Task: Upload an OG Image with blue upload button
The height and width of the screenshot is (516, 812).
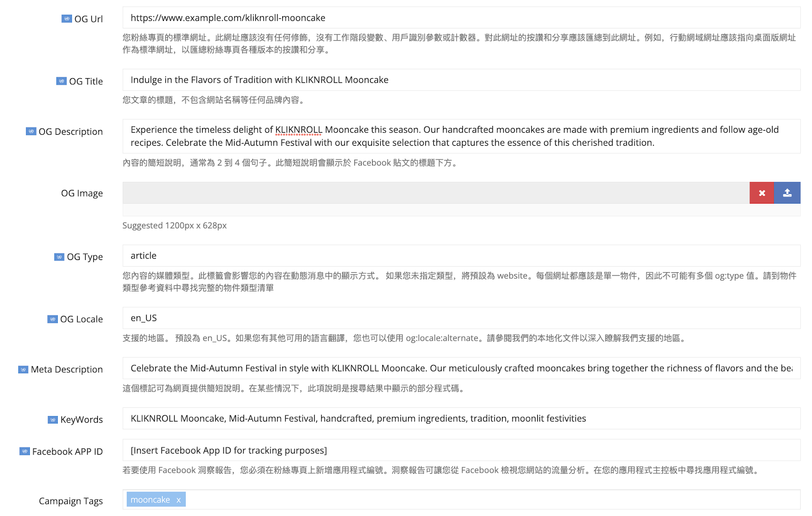Action: click(787, 193)
